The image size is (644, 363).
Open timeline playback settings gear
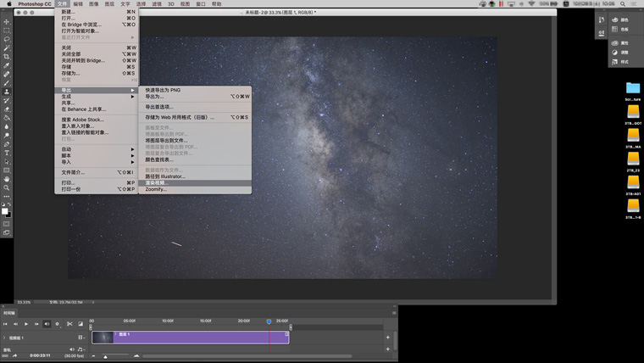[x=57, y=324]
